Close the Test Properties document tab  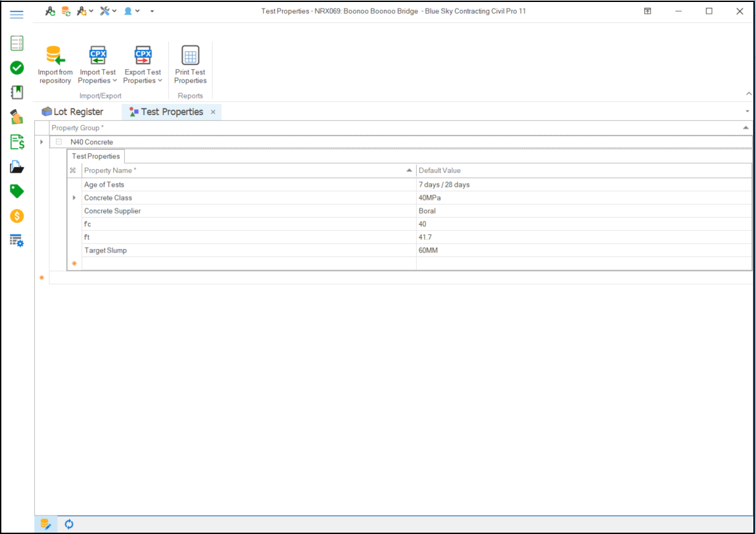tap(213, 112)
